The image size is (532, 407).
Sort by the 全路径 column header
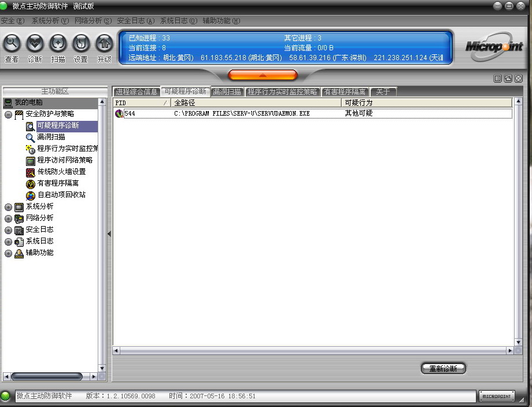[256, 103]
